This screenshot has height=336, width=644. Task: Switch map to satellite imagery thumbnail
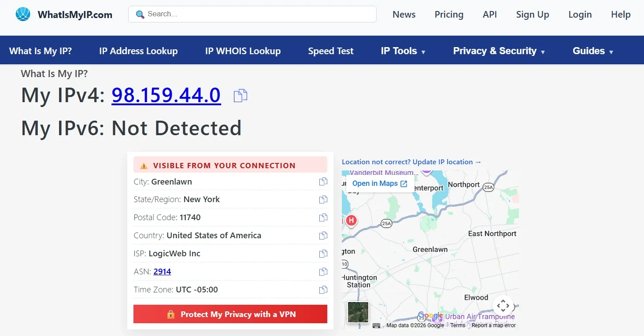point(358,312)
